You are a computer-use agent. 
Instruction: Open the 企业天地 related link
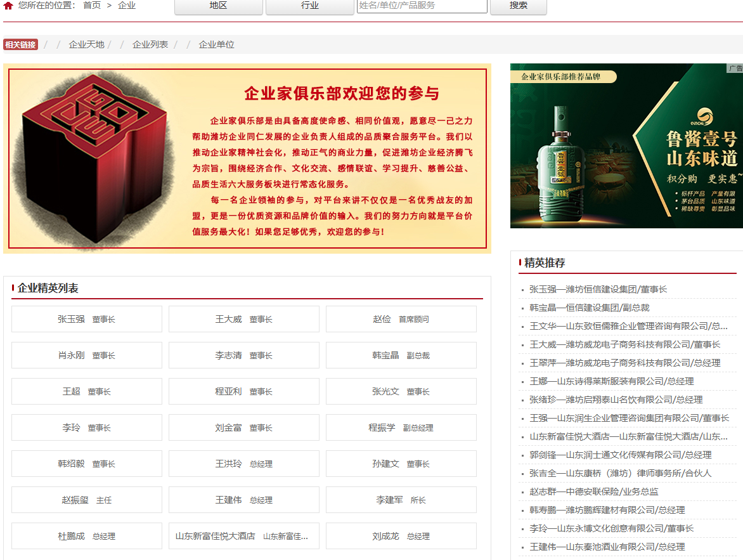86,44
